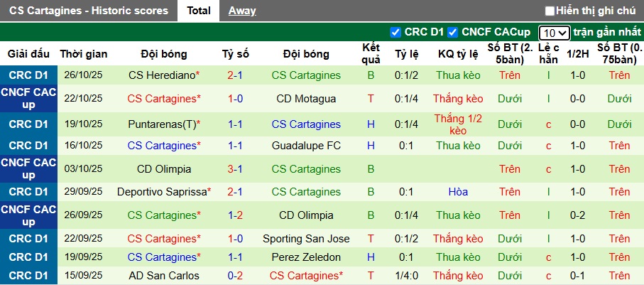
Task: Uncheck the CRC D1 league filter
Action: 395,32
